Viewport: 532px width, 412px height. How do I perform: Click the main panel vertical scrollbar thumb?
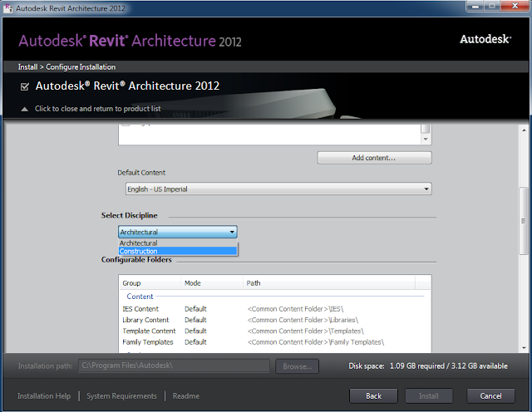pyautogui.click(x=524, y=221)
